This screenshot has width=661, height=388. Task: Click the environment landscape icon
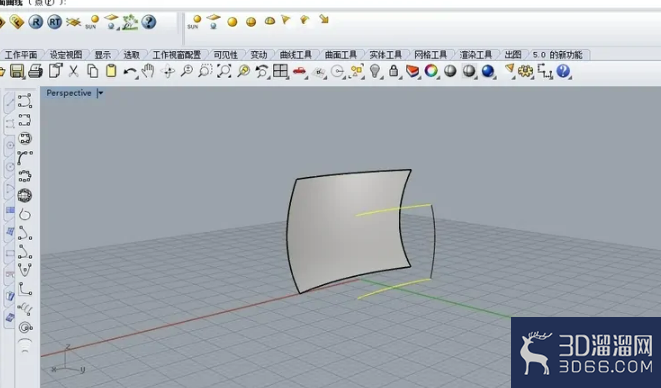pyautogui.click(x=130, y=22)
